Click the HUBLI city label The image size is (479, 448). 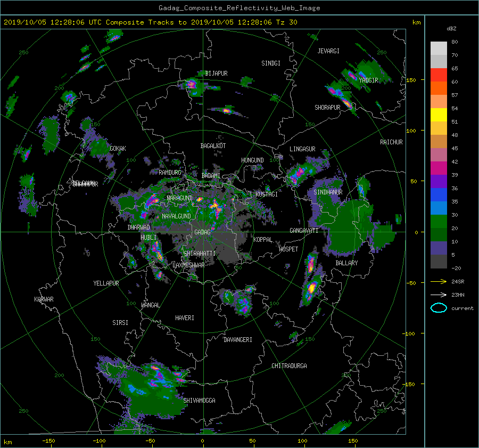coord(148,237)
